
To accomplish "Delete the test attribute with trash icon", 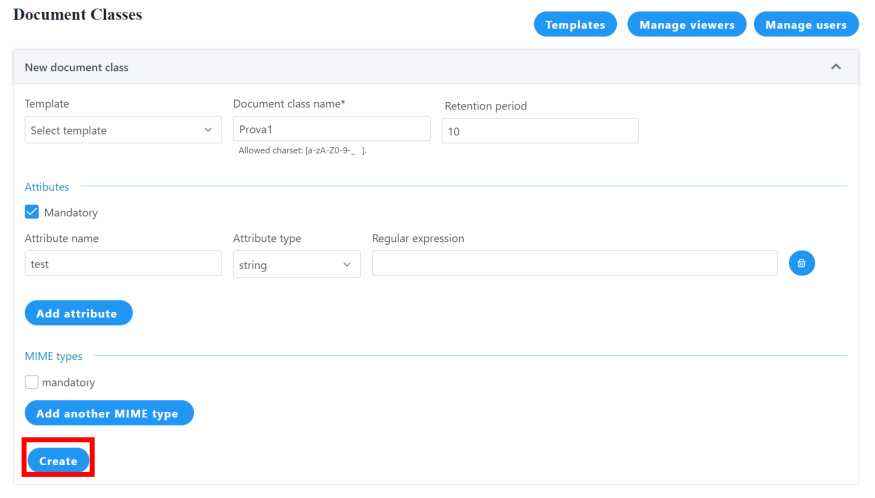I will pos(802,263).
